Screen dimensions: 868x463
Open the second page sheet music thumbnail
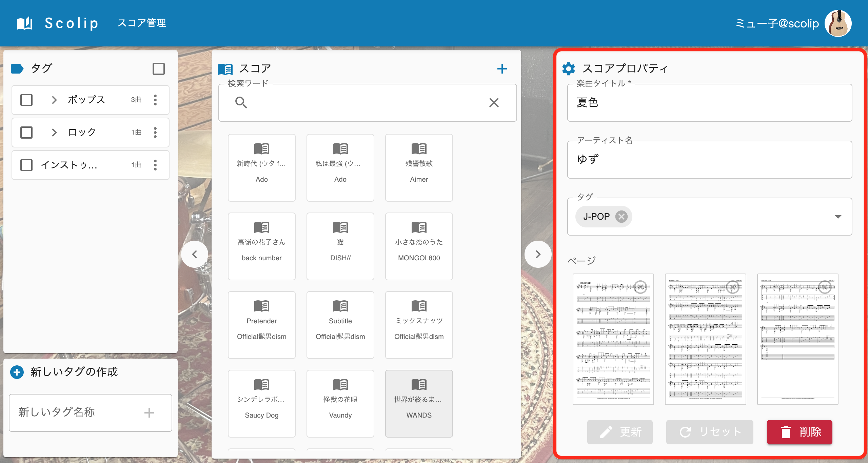coord(706,339)
